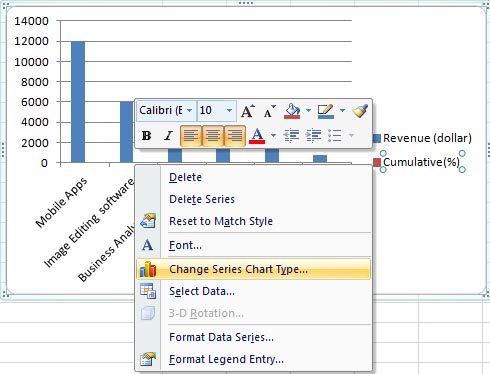This screenshot has height=374, width=490.
Task: Click the 0 vertical axis value
Action: click(44, 163)
